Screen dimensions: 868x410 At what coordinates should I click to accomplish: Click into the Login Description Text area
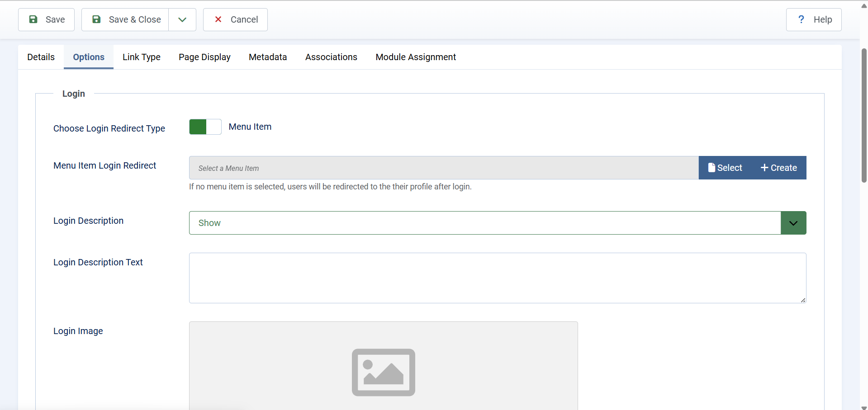497,278
